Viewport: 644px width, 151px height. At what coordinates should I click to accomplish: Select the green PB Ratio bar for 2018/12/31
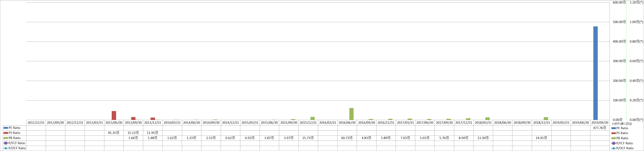point(546,118)
